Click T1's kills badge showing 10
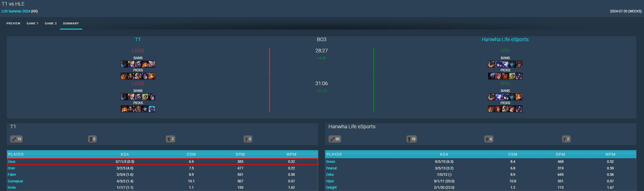Viewport: 644px width, 191px height. coord(17,139)
